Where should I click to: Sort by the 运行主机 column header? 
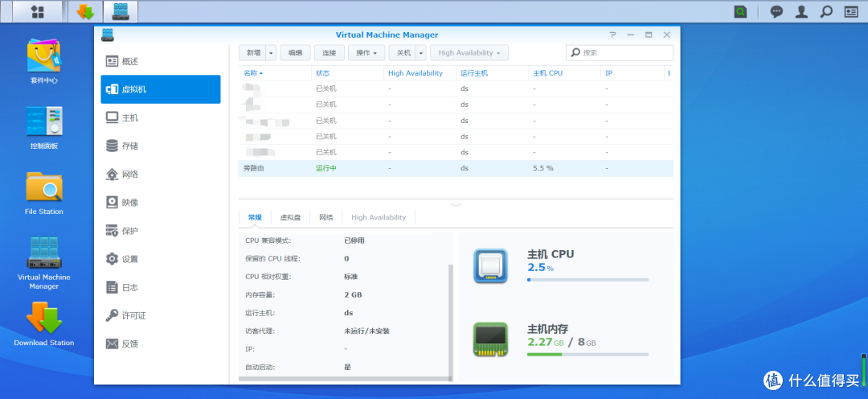(x=492, y=73)
